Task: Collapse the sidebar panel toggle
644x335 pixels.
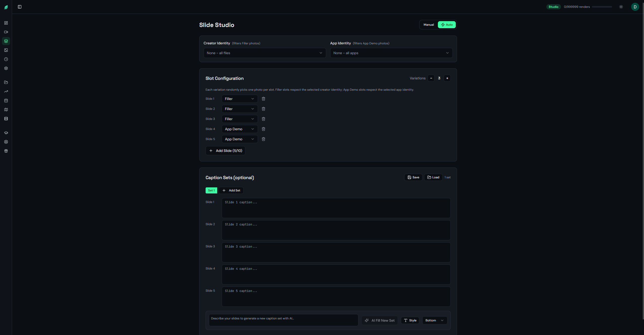Action: 20,7
